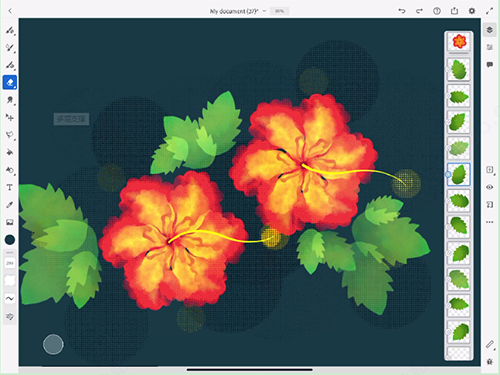500x375 pixels.
Task: Toggle selected layer visibility eye
Action: click(x=489, y=187)
